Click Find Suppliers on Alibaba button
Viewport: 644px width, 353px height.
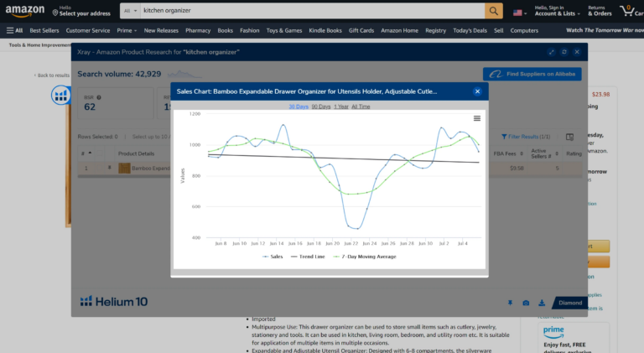tap(532, 74)
